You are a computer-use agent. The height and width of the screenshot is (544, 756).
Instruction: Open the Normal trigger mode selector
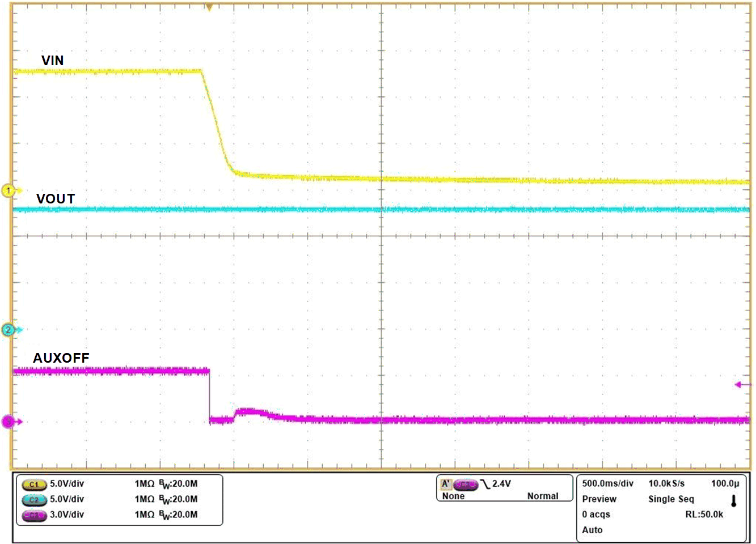pyautogui.click(x=543, y=496)
